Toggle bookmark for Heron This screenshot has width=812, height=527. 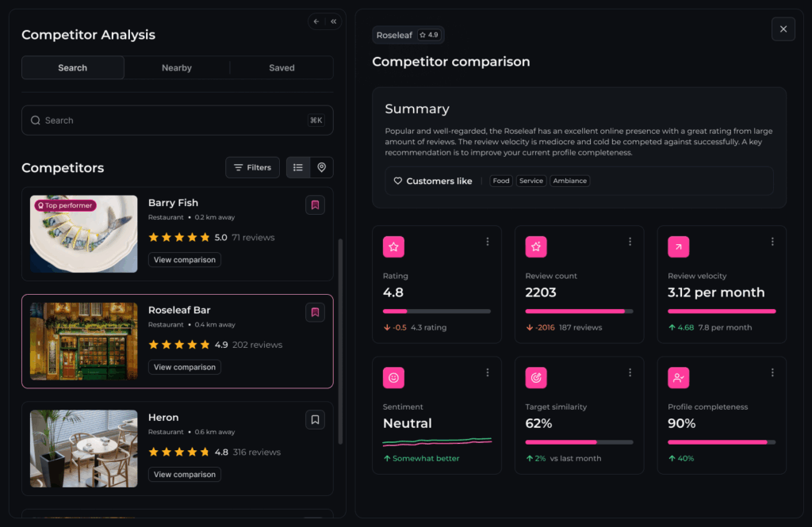pos(315,419)
